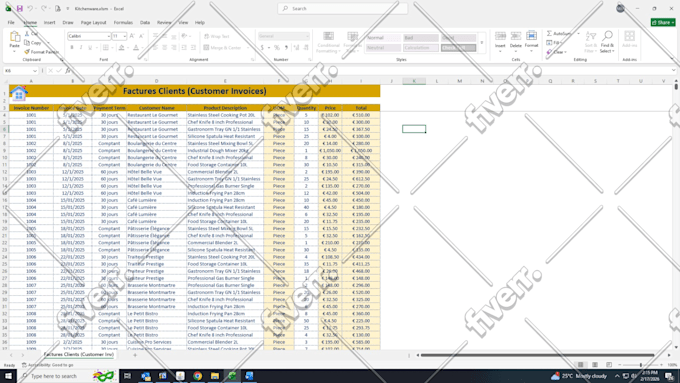
Task: Apply the Normal cell style
Action: pos(383,38)
